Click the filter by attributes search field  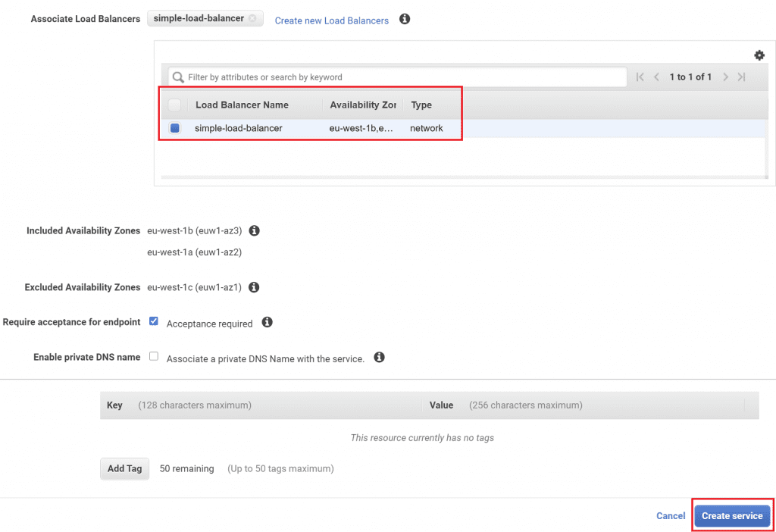click(x=394, y=77)
